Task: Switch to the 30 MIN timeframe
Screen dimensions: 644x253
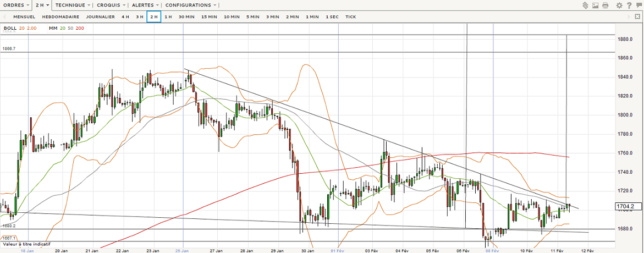Action: pyautogui.click(x=186, y=17)
